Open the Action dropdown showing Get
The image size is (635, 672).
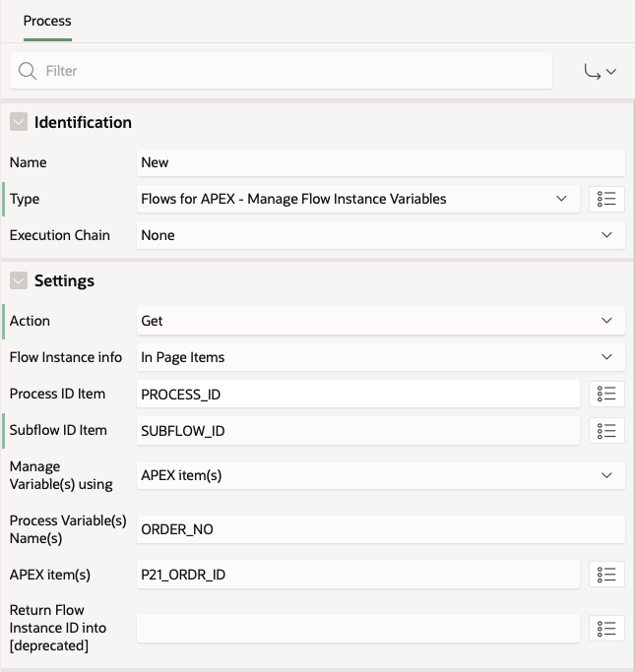(x=381, y=321)
